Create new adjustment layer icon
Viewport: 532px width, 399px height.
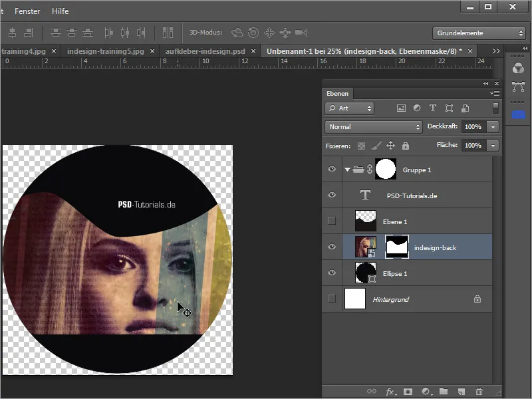tap(426, 392)
